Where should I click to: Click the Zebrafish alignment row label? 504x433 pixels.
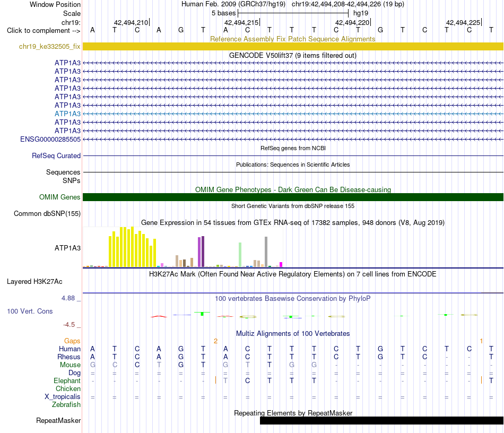coord(66,404)
